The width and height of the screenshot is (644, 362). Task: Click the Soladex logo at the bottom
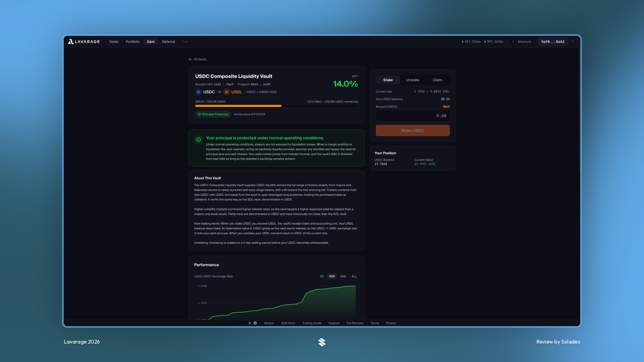pos(322,342)
